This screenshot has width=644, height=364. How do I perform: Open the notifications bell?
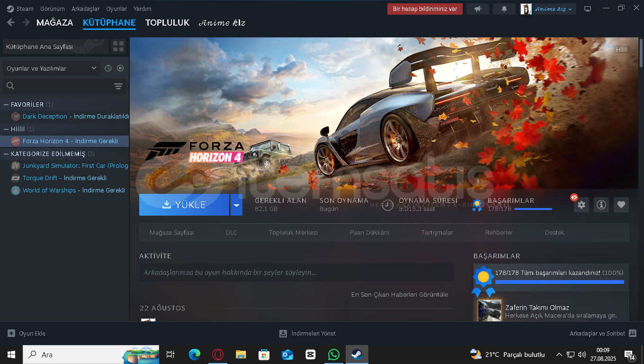click(504, 9)
